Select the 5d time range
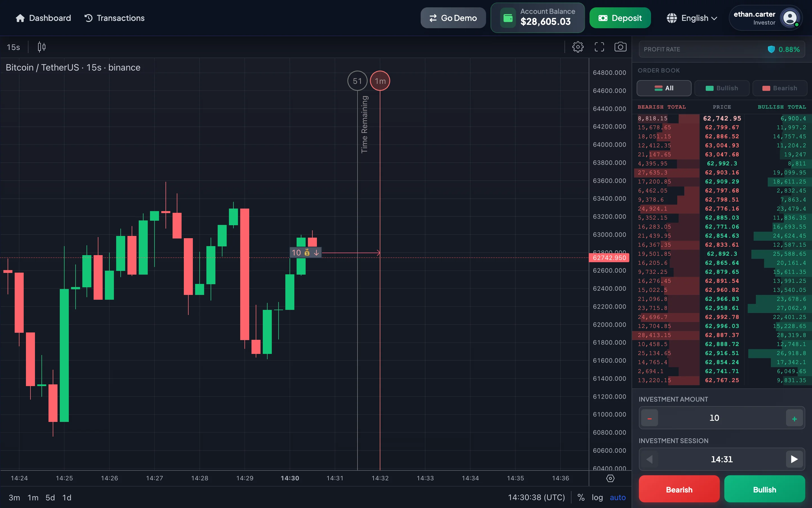The width and height of the screenshot is (812, 508). pos(50,498)
